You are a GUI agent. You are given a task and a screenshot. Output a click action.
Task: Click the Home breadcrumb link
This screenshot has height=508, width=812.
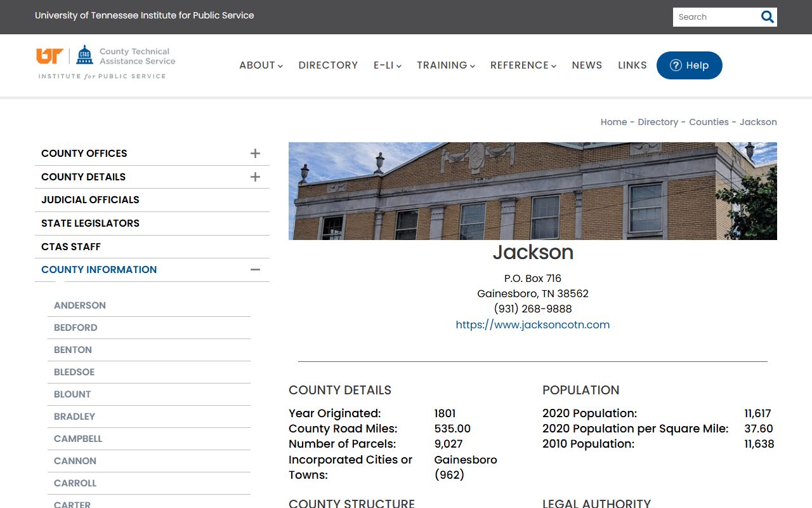[x=613, y=122]
